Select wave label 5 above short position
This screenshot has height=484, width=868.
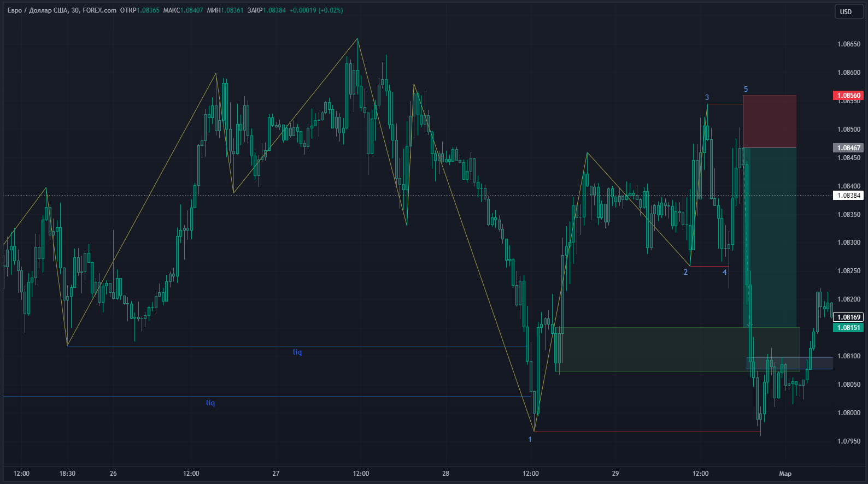point(746,89)
